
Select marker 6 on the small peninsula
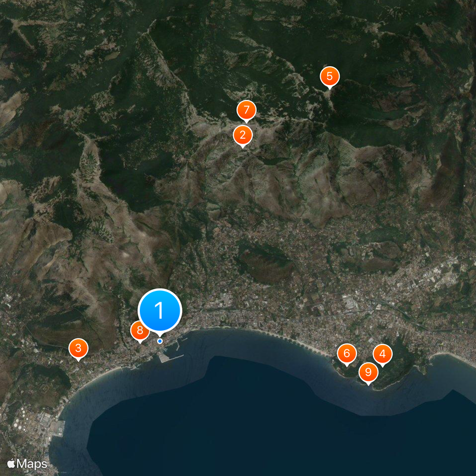click(x=346, y=352)
